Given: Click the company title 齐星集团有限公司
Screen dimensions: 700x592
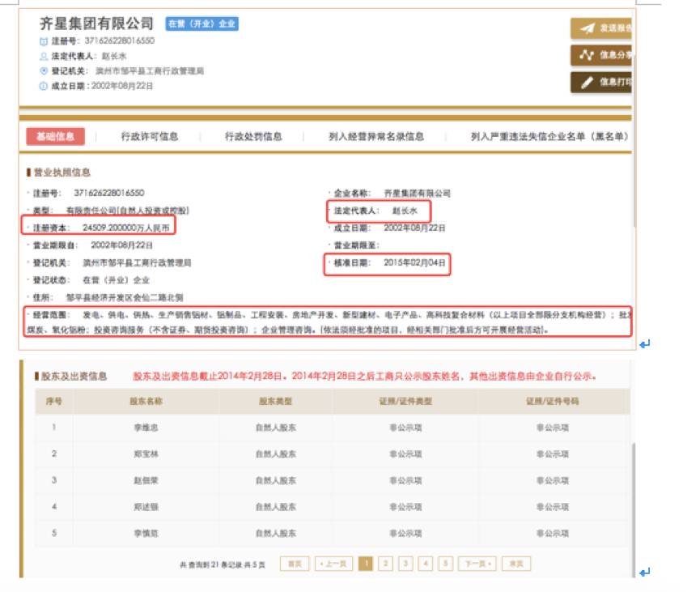Looking at the screenshot, I should point(96,23).
